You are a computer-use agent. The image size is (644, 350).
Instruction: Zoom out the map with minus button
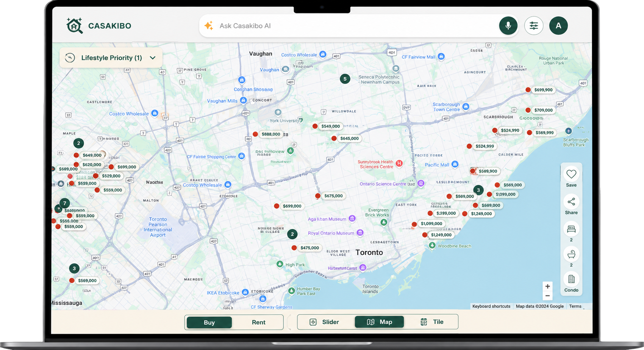click(x=547, y=296)
